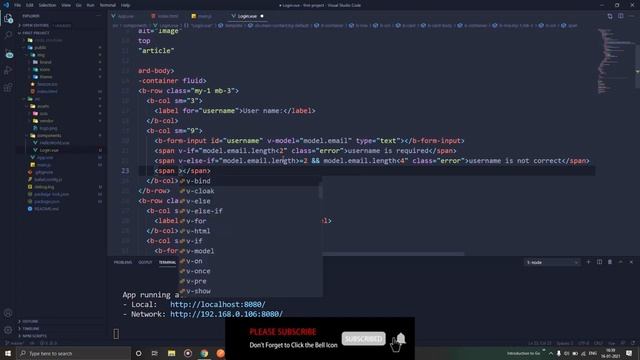Screen dimensions: 640x360
Task: Choose v-else-if suggestion
Action: (x=250, y=211)
